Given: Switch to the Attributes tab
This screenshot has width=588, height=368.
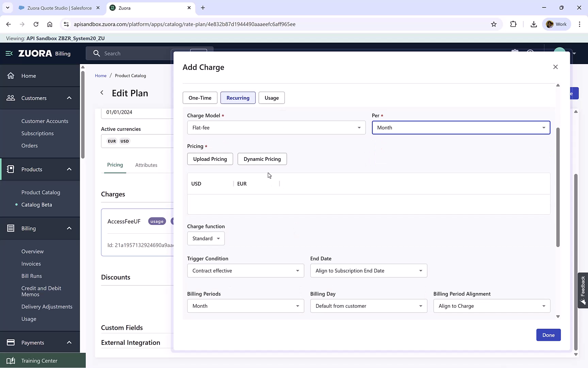Looking at the screenshot, I should (146, 165).
